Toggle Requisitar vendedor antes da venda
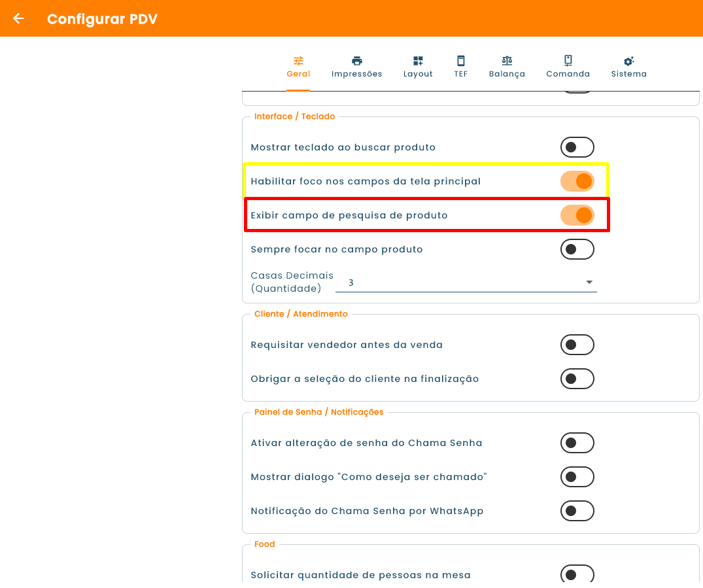703x588 pixels. click(x=577, y=345)
